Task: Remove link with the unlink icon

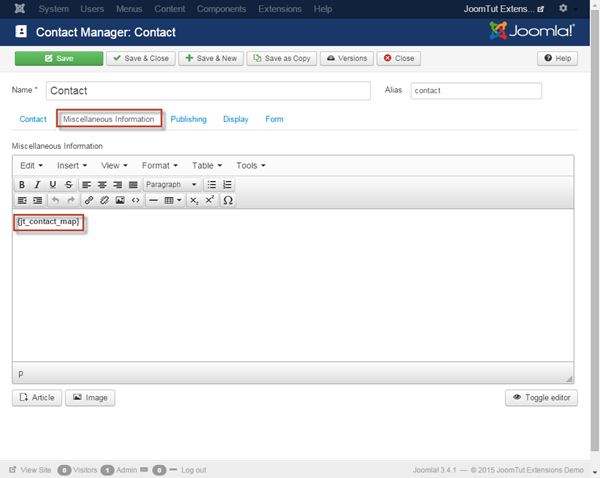Action: (104, 201)
